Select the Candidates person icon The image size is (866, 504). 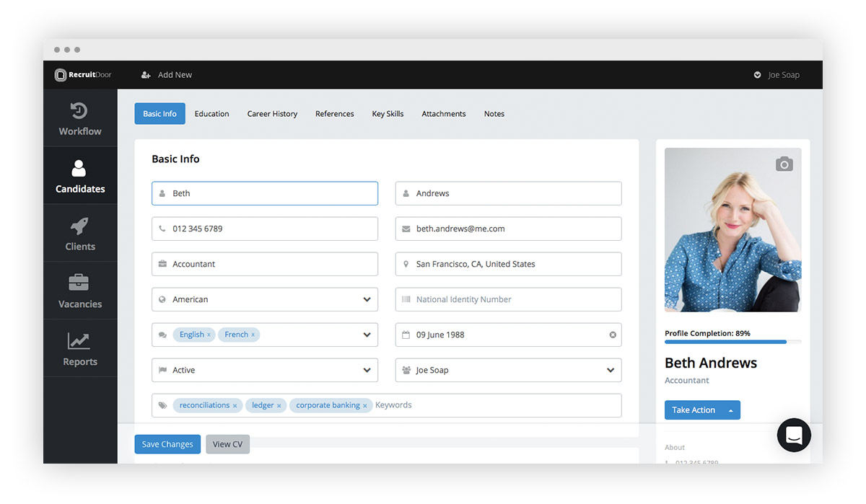(79, 168)
